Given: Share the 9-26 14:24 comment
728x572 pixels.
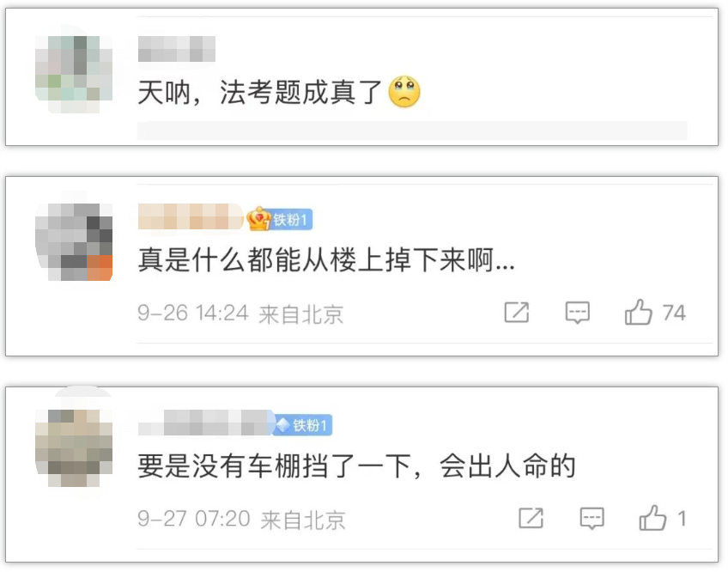Looking at the screenshot, I should (x=517, y=313).
